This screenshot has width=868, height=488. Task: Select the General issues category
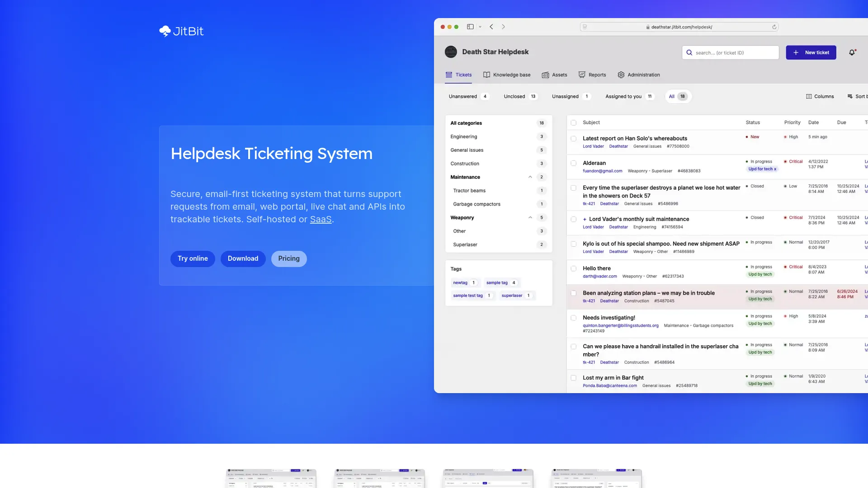click(x=499, y=150)
